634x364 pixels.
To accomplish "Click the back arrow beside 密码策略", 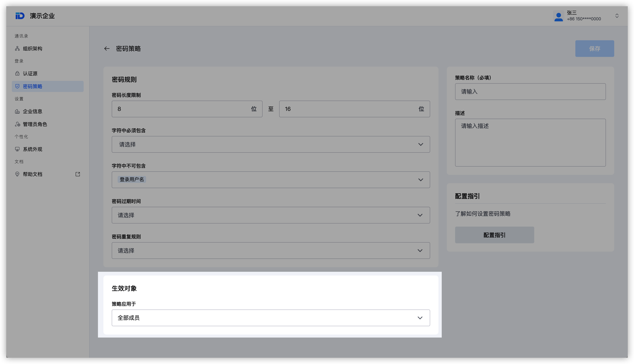I will coord(107,49).
